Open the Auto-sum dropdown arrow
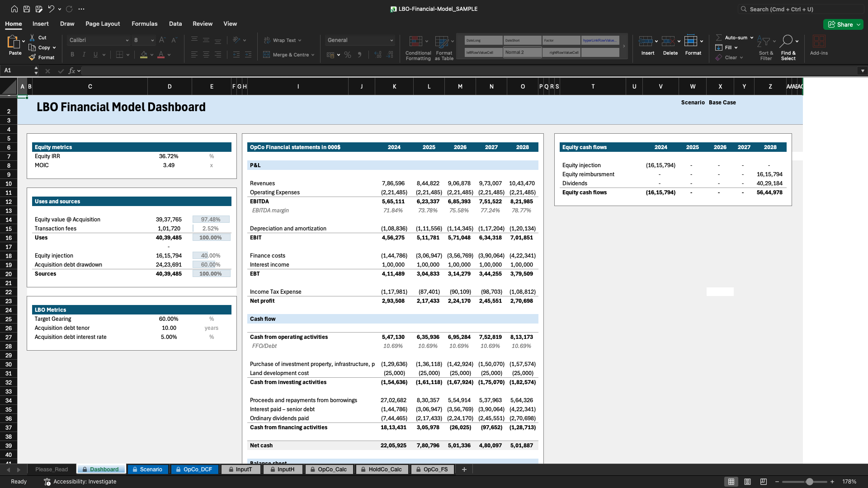Viewport: 868px width, 488px height. pos(751,38)
